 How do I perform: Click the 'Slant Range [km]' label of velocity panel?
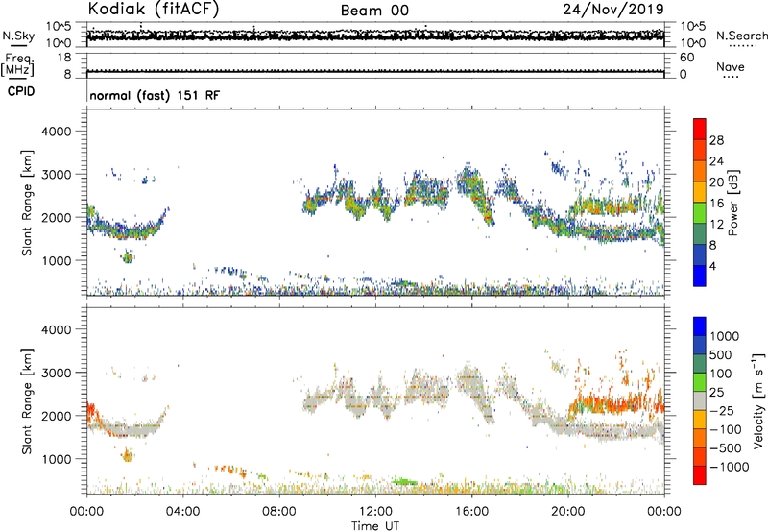click(27, 400)
